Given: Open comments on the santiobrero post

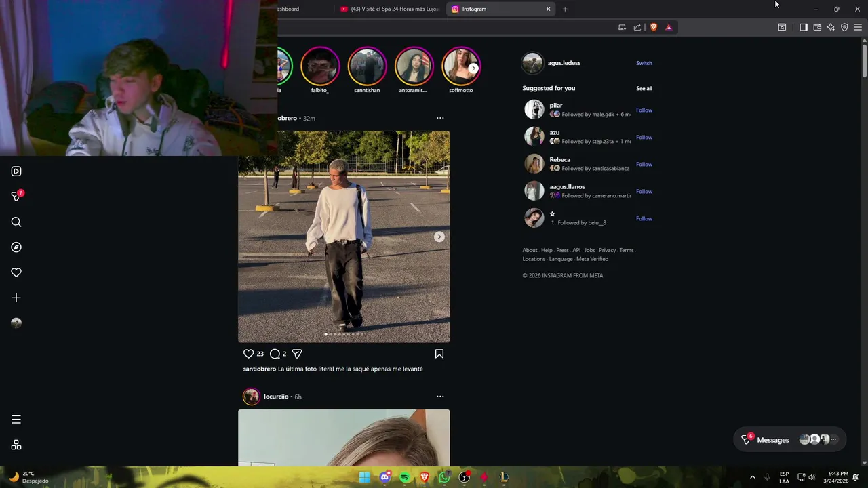Looking at the screenshot, I should click(x=275, y=354).
